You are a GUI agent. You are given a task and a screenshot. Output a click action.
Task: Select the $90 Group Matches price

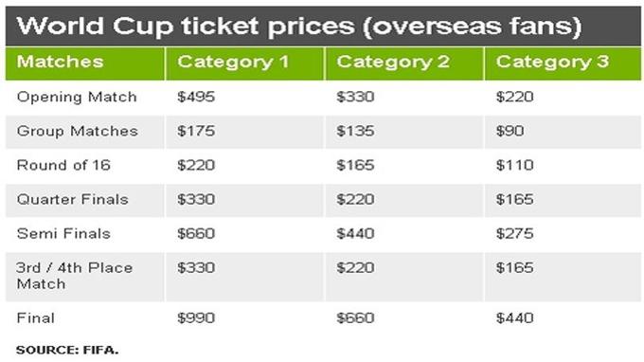tap(510, 131)
